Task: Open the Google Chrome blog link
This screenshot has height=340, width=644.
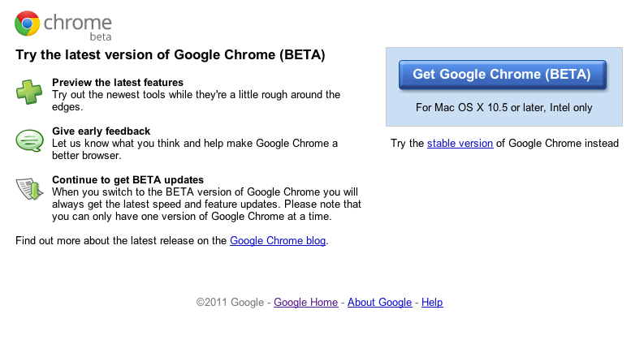Action: click(x=278, y=241)
